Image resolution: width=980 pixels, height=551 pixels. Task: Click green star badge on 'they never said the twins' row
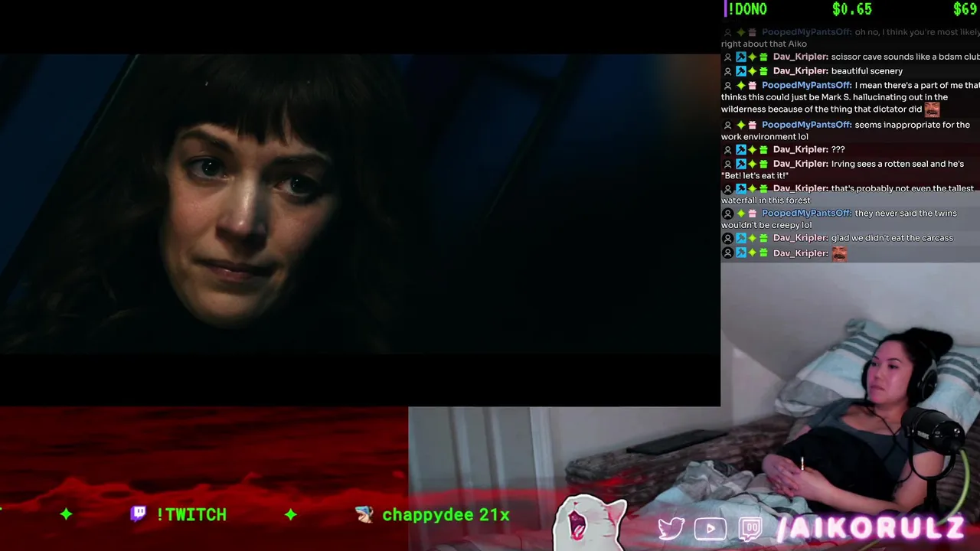(x=740, y=213)
